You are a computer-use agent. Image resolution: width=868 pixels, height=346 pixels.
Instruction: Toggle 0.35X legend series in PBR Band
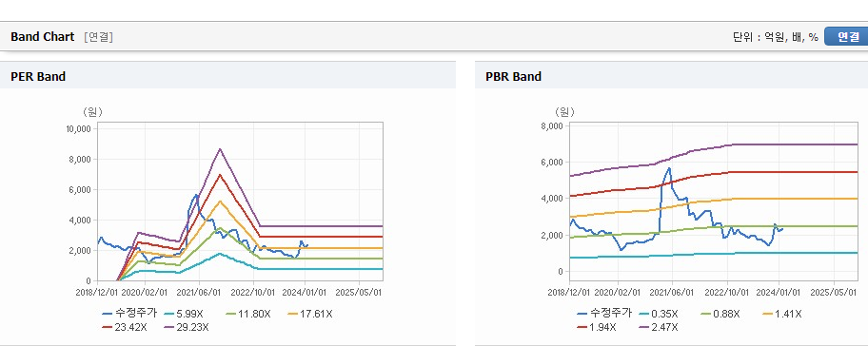click(658, 314)
